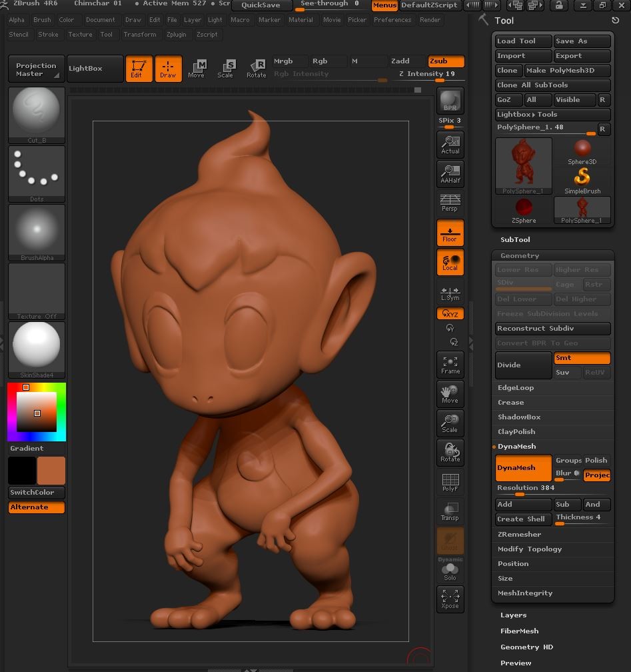
Task: Open the Preferences menu
Action: pyautogui.click(x=392, y=20)
